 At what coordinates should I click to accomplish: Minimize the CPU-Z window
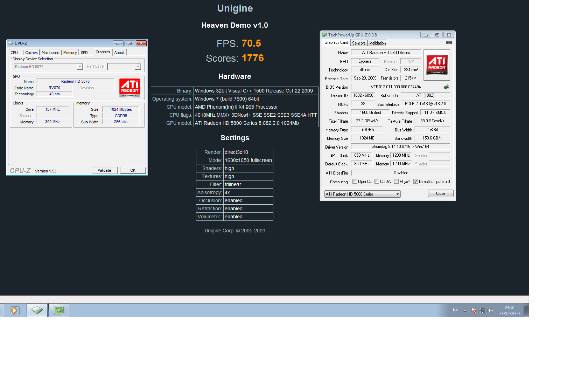[x=118, y=43]
